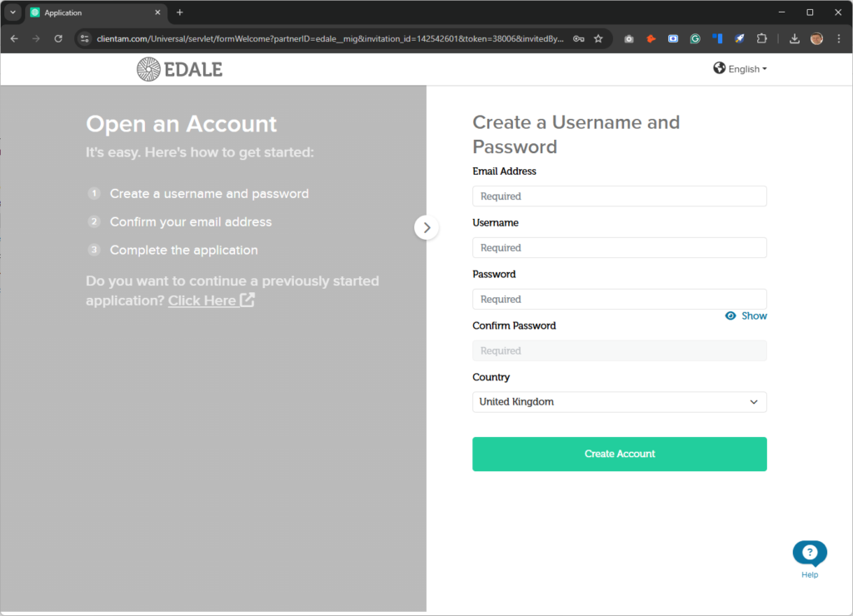Open the profile avatar menu

(816, 38)
